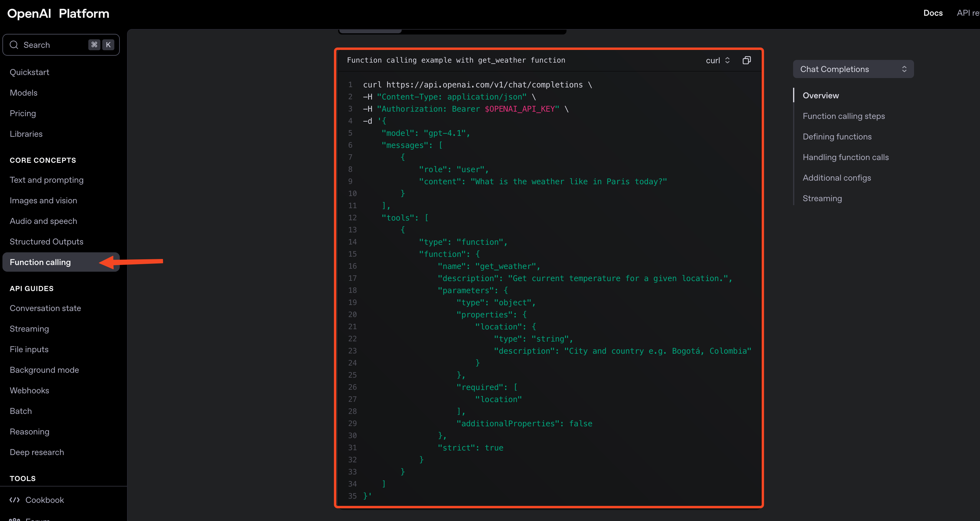Screen dimensions: 980x521
Task: Select Structured Outputs in sidebar
Action: (x=46, y=242)
